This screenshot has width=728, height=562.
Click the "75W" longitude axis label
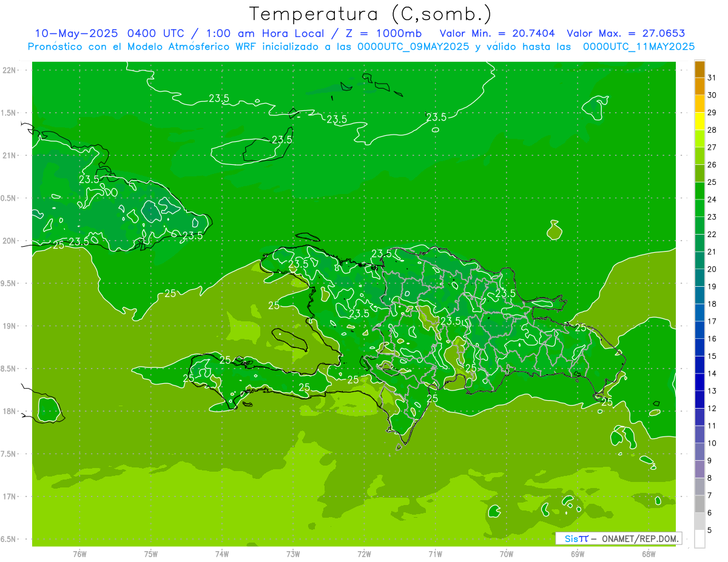click(151, 554)
